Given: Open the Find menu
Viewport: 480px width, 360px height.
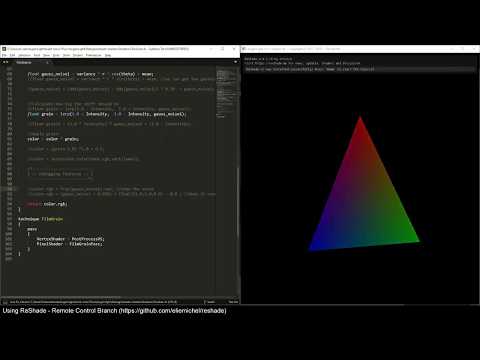Looking at the screenshot, I should pos(37,55).
